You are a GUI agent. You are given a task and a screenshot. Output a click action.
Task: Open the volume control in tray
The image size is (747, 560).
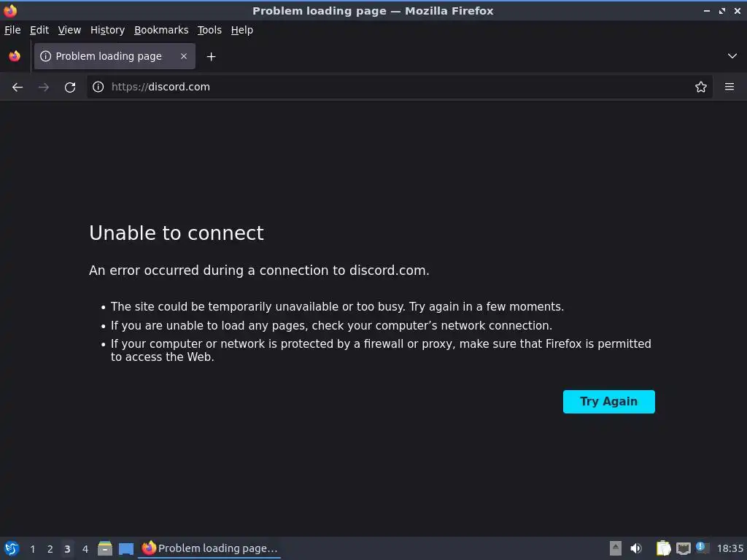[x=636, y=548]
